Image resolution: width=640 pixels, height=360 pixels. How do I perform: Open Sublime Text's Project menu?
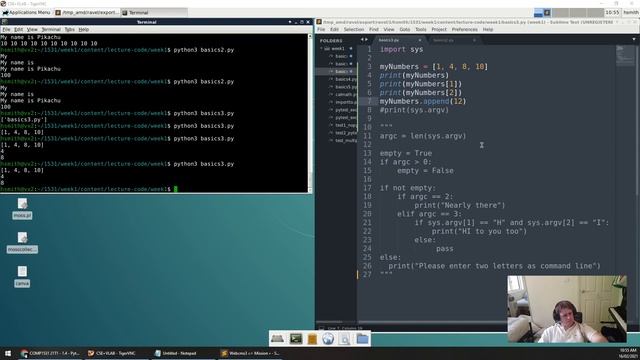point(439,29)
